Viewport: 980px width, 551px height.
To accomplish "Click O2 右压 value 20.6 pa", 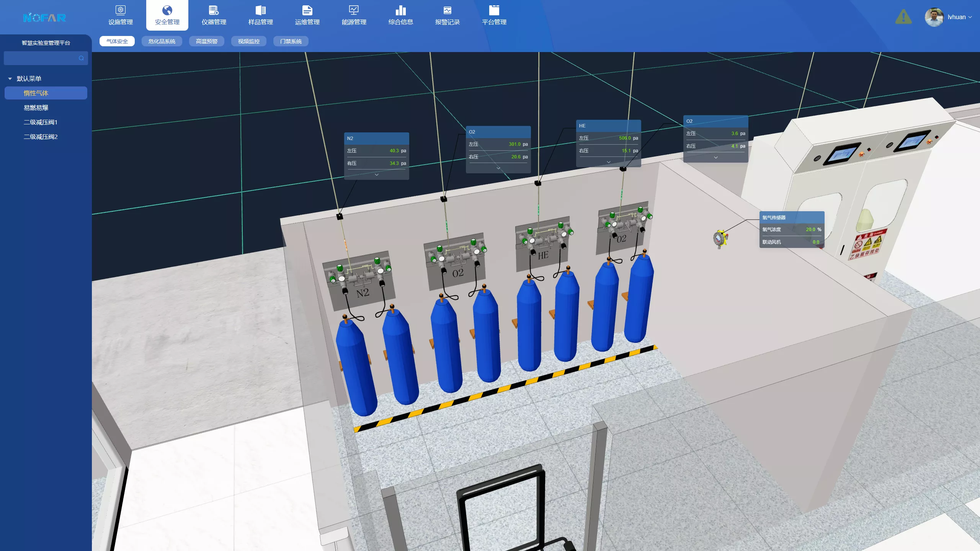I will coord(519,157).
